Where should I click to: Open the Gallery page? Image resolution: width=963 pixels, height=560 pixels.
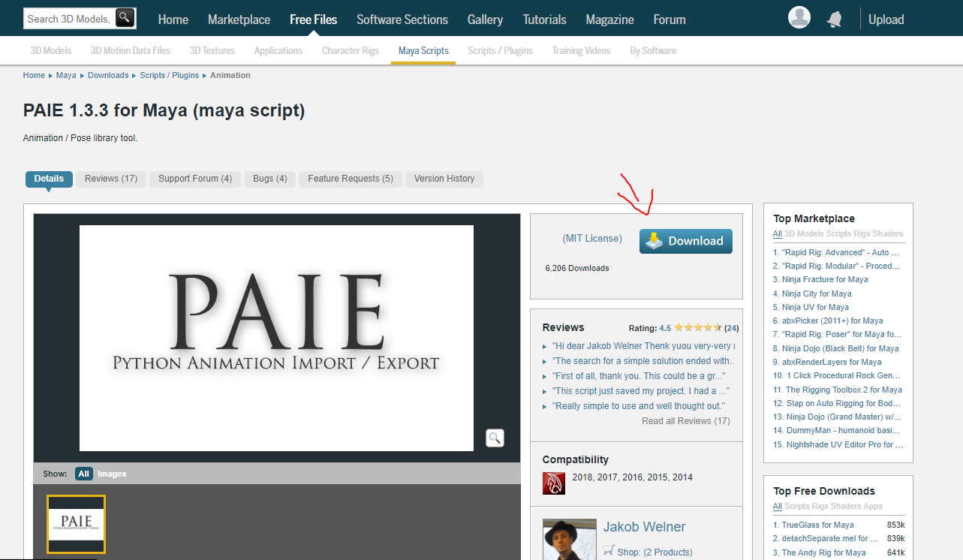click(485, 20)
